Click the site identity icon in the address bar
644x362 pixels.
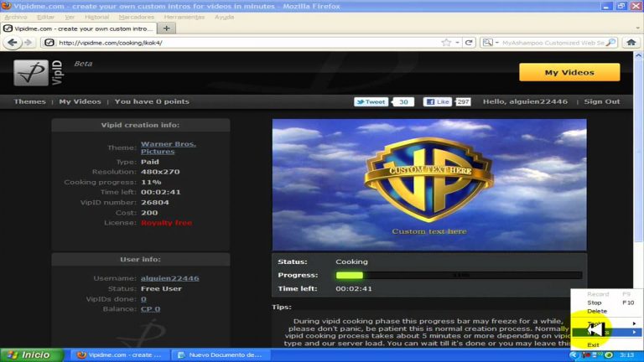pyautogui.click(x=49, y=42)
